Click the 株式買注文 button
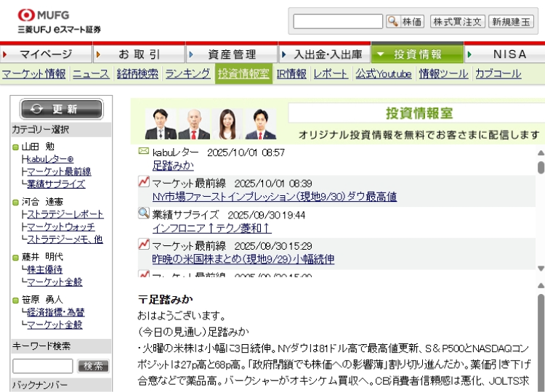The height and width of the screenshot is (392, 545). pyautogui.click(x=457, y=22)
